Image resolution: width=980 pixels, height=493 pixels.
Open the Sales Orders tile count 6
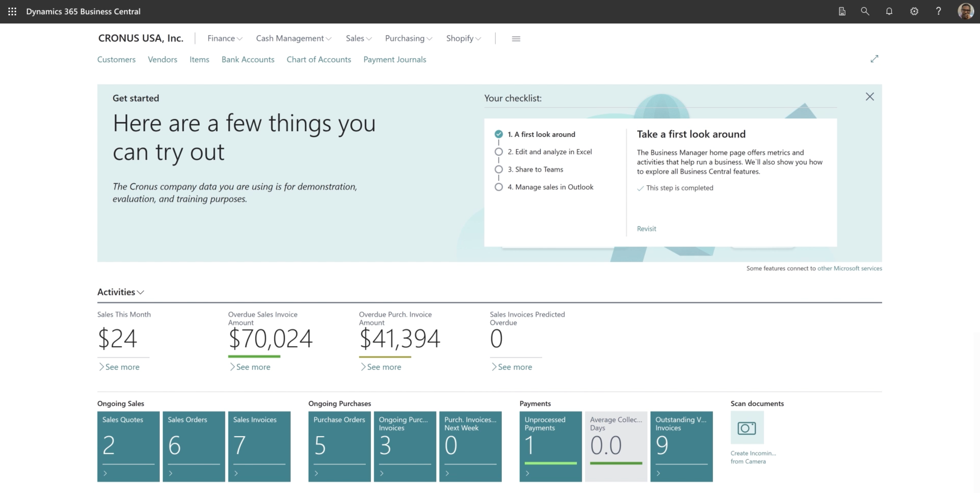click(x=174, y=445)
